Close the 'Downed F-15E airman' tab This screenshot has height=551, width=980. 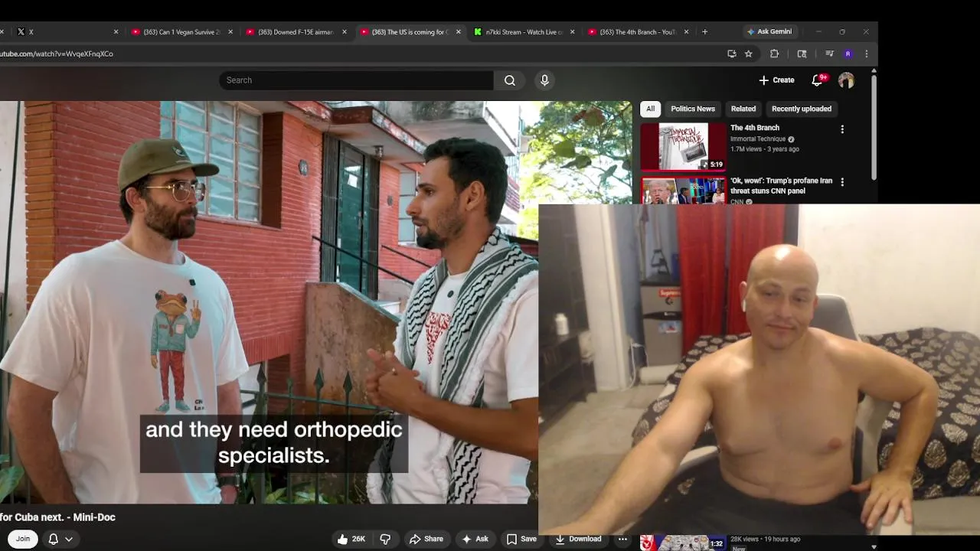point(344,31)
